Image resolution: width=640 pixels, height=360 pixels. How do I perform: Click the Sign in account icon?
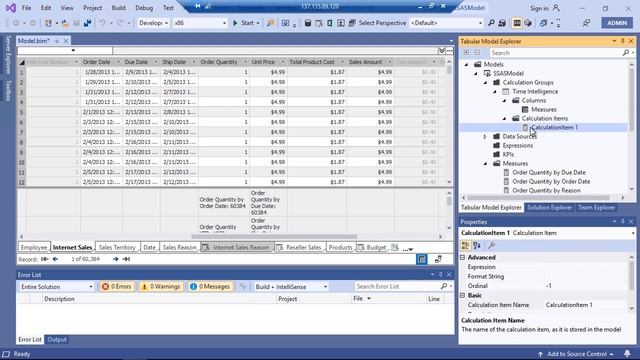point(556,8)
